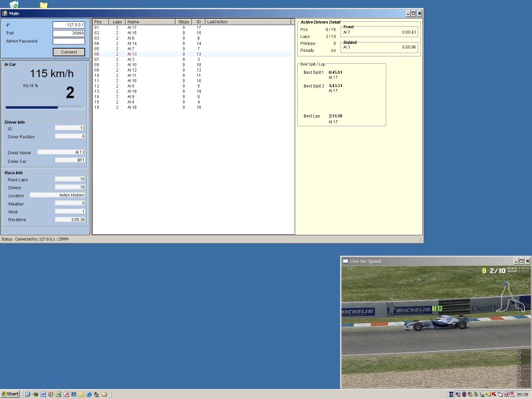The height and width of the screenshot is (399, 532).
Task: Click the Admin Password field
Action: [68, 41]
